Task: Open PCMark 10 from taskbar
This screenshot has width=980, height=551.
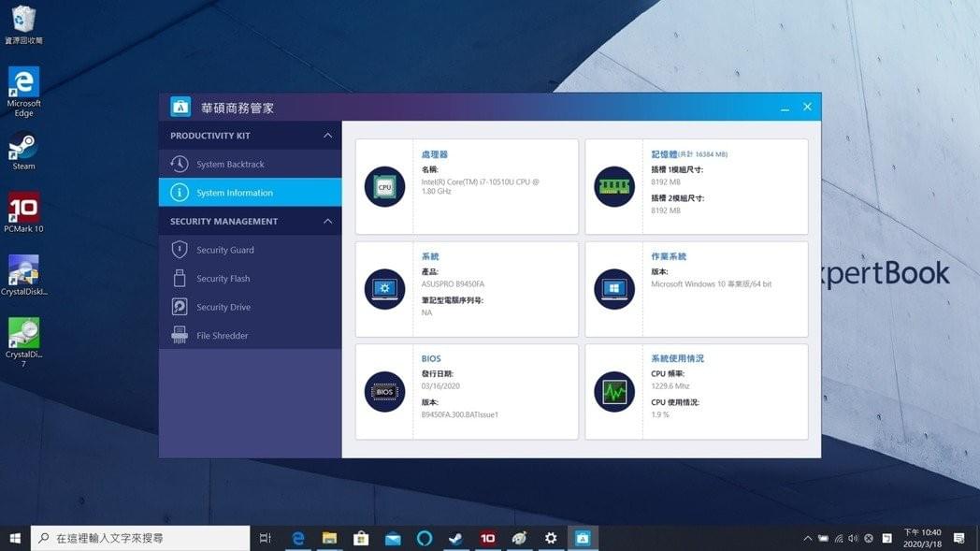Action: pos(487,538)
